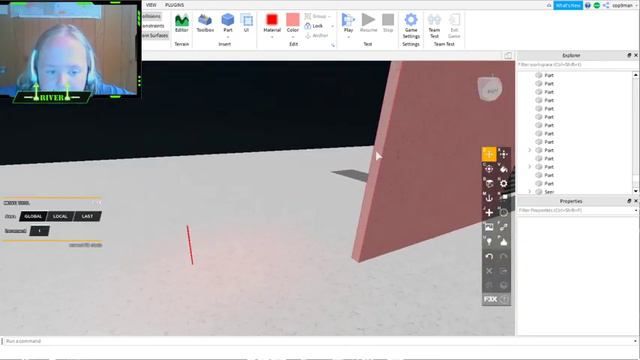Select the F3X Move tool

pos(489,154)
